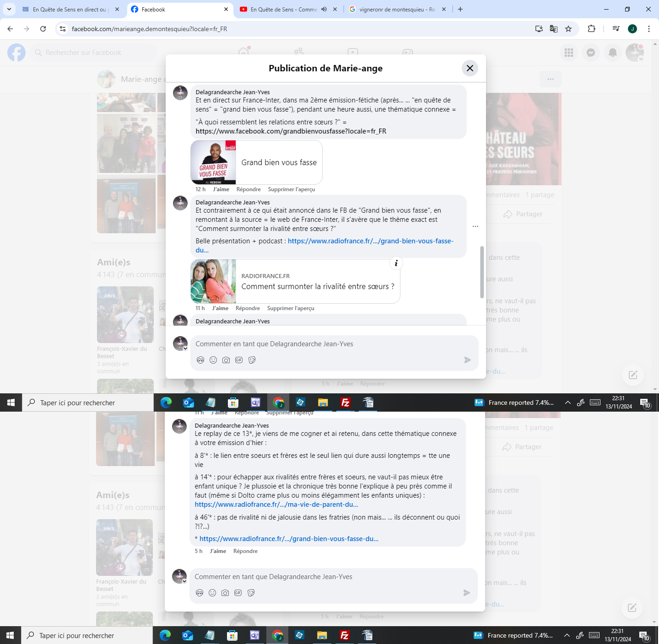Open the Google Translate page icon

click(x=554, y=29)
